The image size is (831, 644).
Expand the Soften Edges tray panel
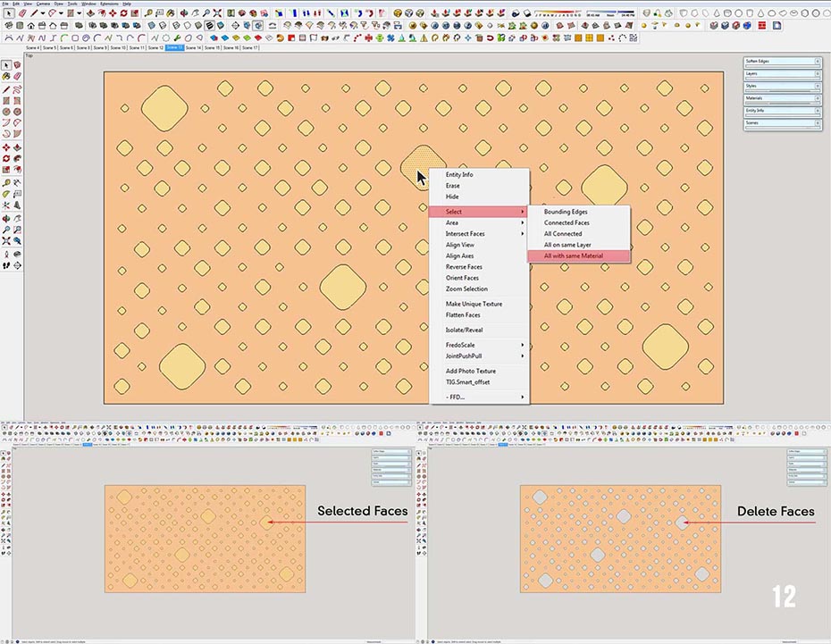tap(782, 61)
